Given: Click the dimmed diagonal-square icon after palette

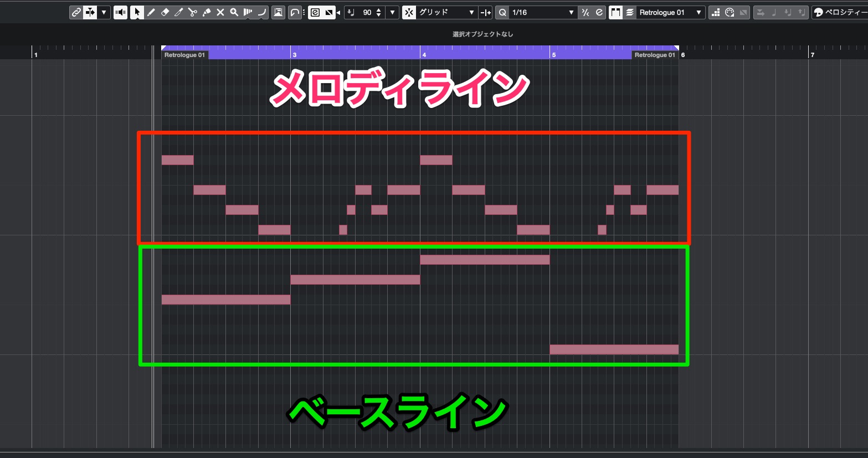Looking at the screenshot, I should pos(743,12).
